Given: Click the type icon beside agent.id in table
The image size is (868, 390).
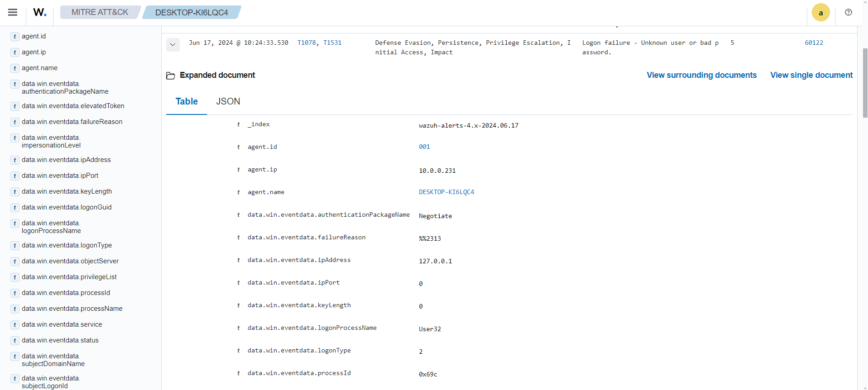Looking at the screenshot, I should point(239,147).
